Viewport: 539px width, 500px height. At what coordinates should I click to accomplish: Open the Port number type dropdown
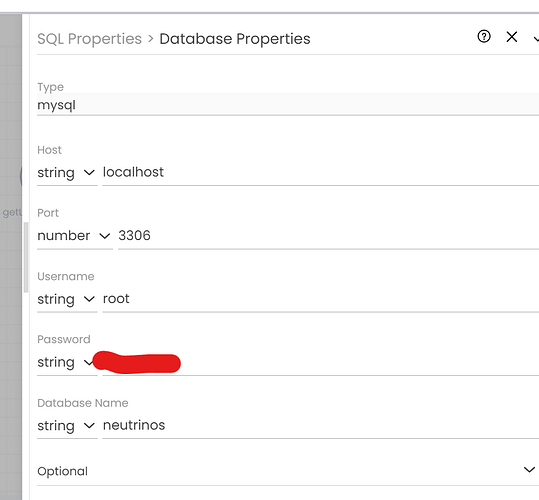click(x=75, y=236)
